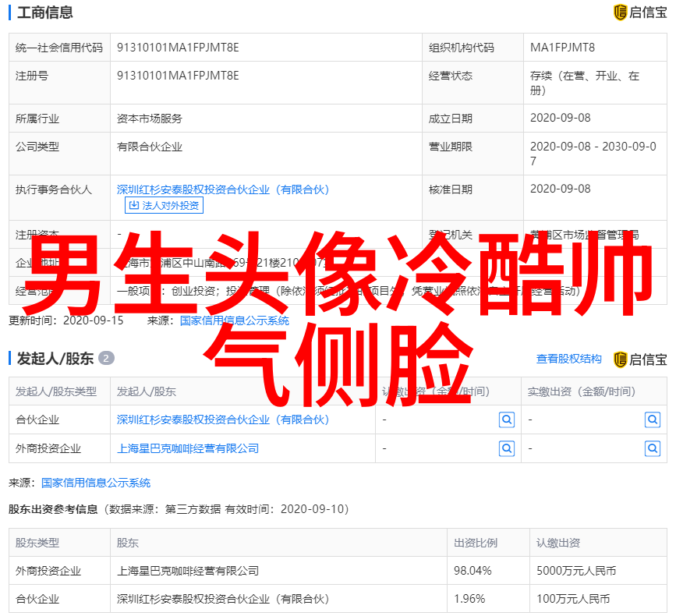Click the 98.04% investment ratio
Image resolution: width=676 pixels, height=616 pixels.
click(472, 571)
